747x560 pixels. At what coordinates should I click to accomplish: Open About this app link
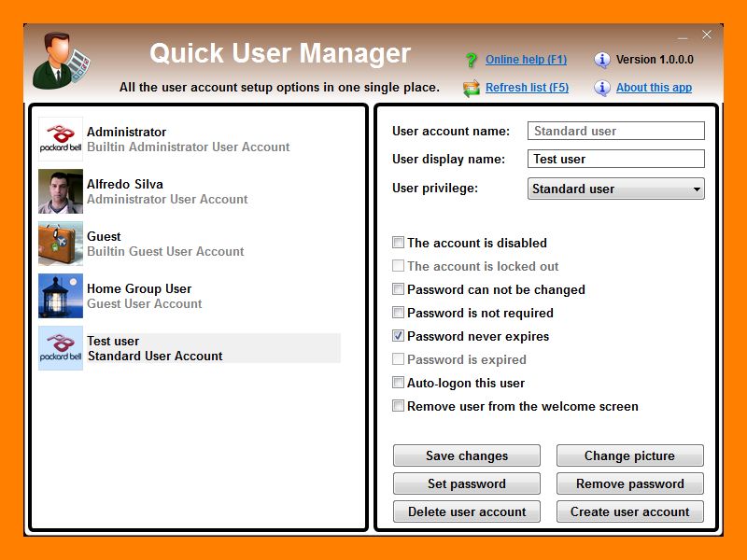pos(654,88)
